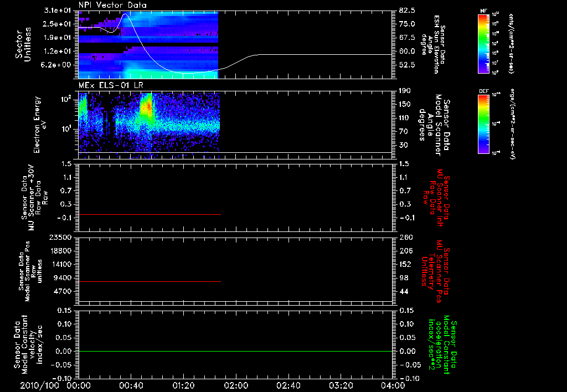Click the "152" telemetry position tick
This screenshot has height=392, width=567.
click(x=405, y=264)
